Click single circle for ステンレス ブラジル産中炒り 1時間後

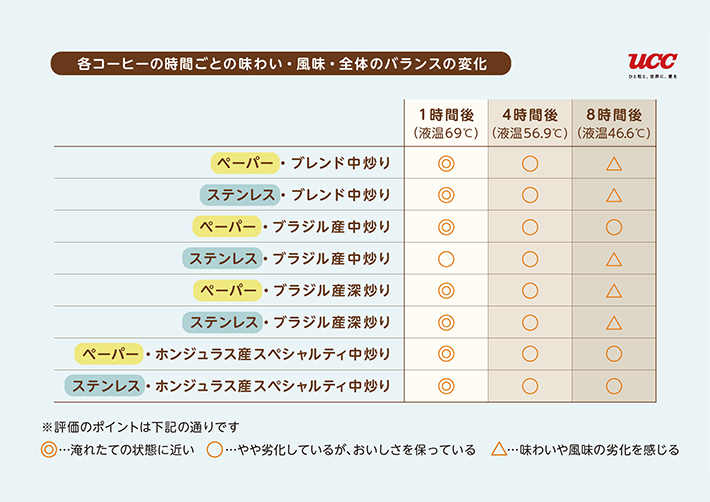446,259
